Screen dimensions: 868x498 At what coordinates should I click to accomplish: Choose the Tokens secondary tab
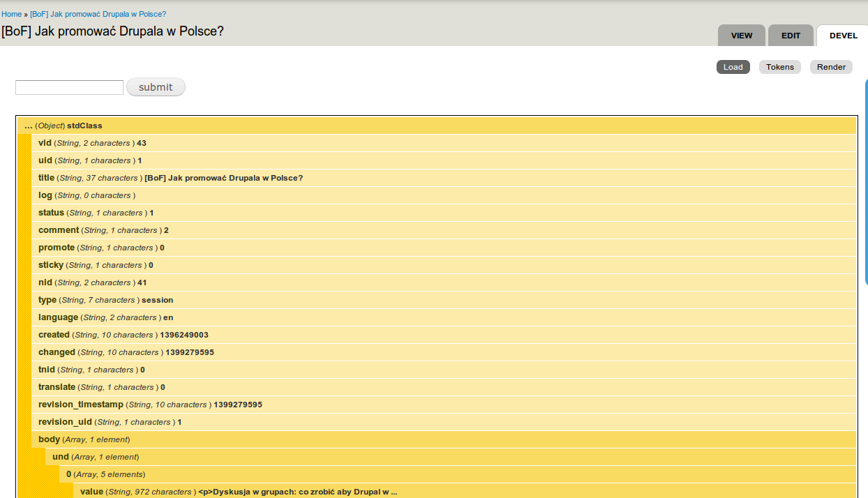coord(779,67)
